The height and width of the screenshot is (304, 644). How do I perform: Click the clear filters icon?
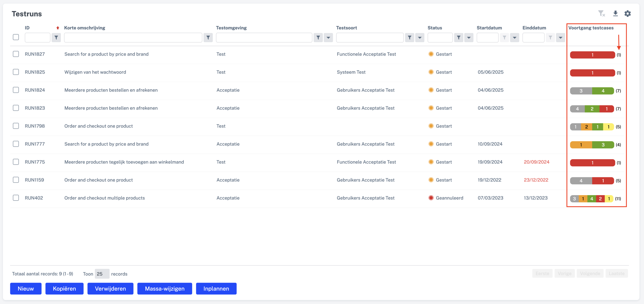(x=601, y=14)
